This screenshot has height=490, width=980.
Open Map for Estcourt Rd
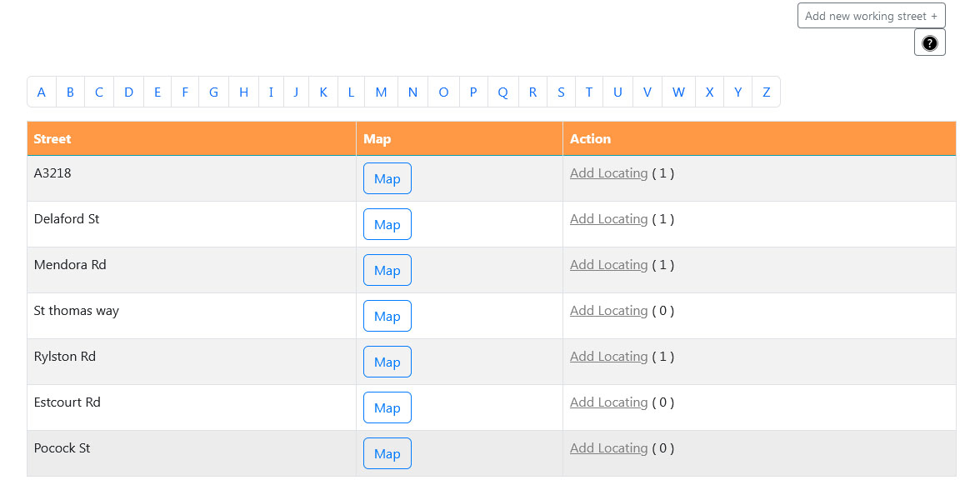(x=387, y=407)
